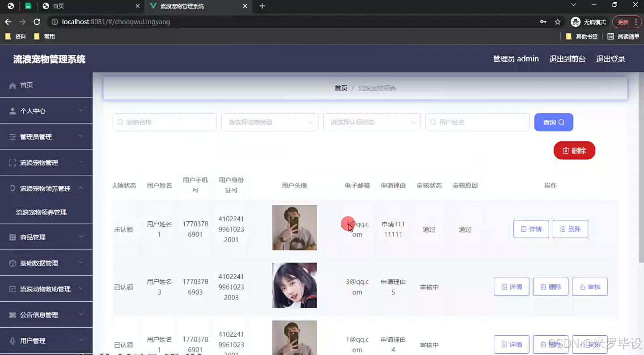Image resolution: width=644 pixels, height=355 pixels.
Task: Click 详情 for row 用户姓名3
Action: 512,287
